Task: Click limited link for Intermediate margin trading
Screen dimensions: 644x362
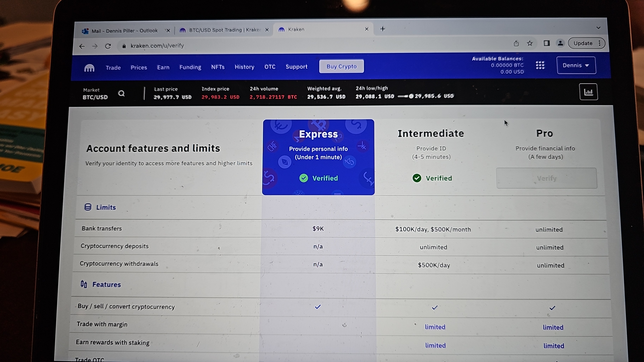Action: [435, 327]
